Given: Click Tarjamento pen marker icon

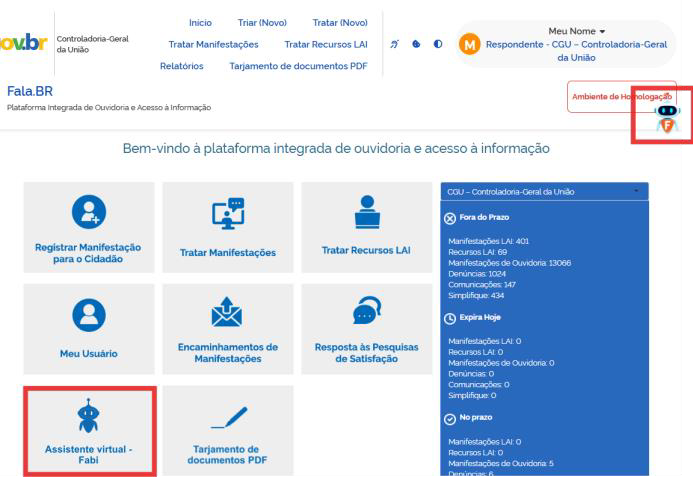Looking at the screenshot, I should [229, 418].
